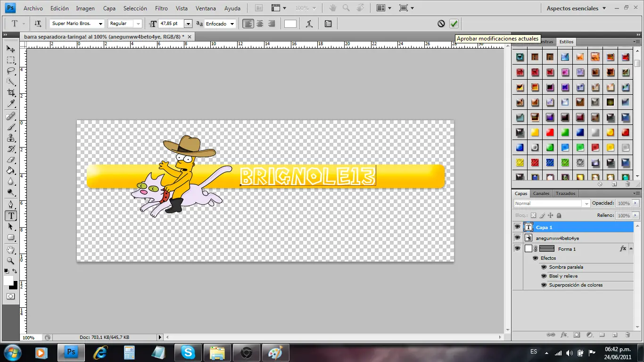Create new adjustment layer

tap(589, 335)
